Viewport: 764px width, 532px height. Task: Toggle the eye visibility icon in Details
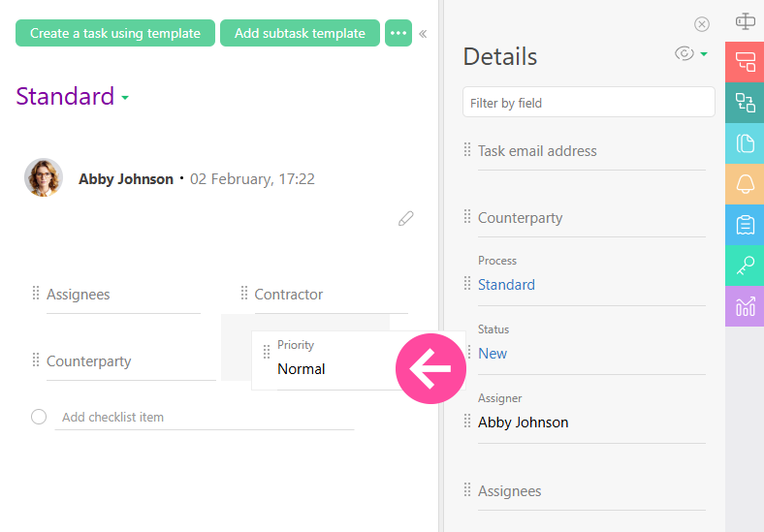tap(684, 54)
